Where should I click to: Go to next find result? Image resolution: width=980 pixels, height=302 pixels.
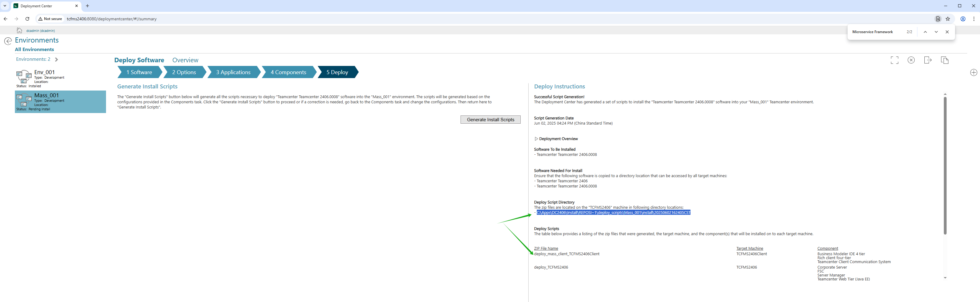[936, 32]
